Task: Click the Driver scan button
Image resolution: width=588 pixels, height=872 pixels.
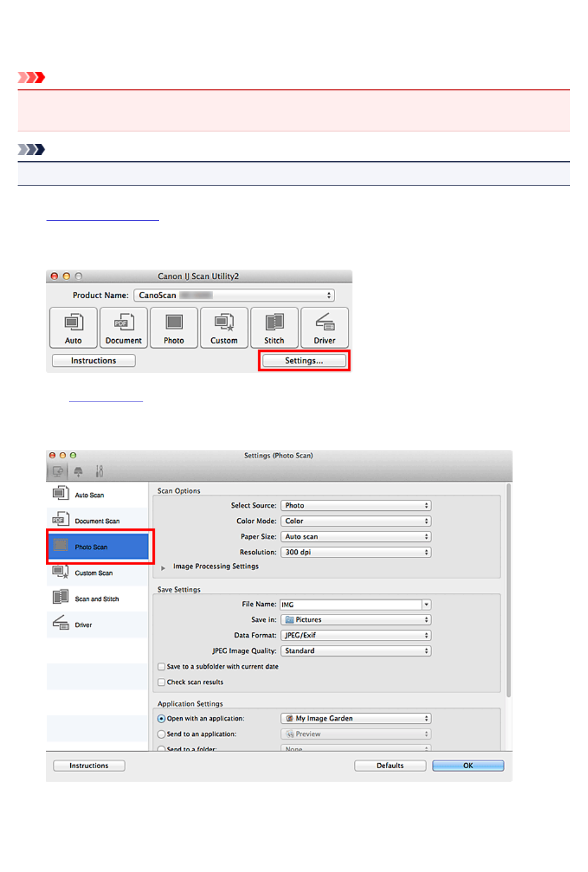Action: pos(324,328)
